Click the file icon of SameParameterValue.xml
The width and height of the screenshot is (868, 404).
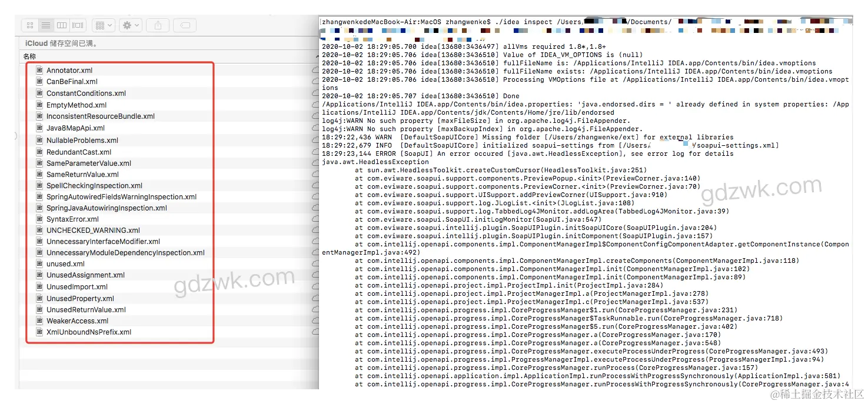pos(40,163)
